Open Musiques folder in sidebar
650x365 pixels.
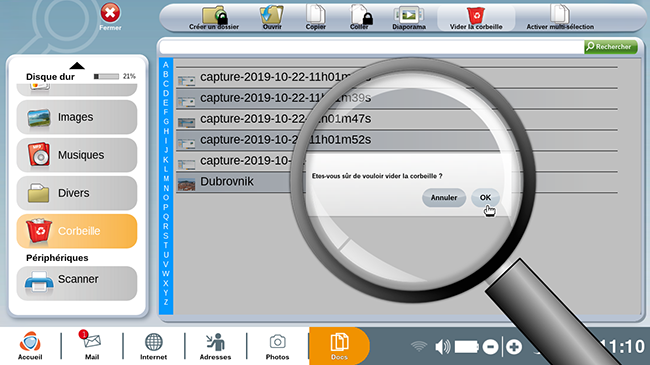coord(77,155)
